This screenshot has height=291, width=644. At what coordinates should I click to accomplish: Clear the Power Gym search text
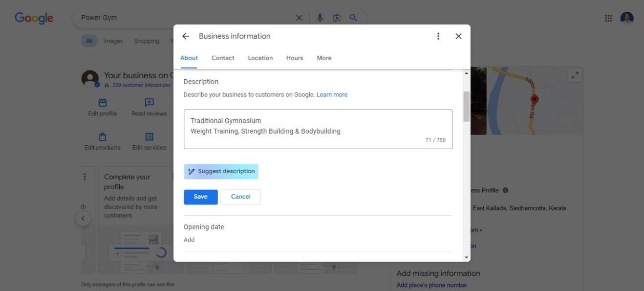coord(299,18)
